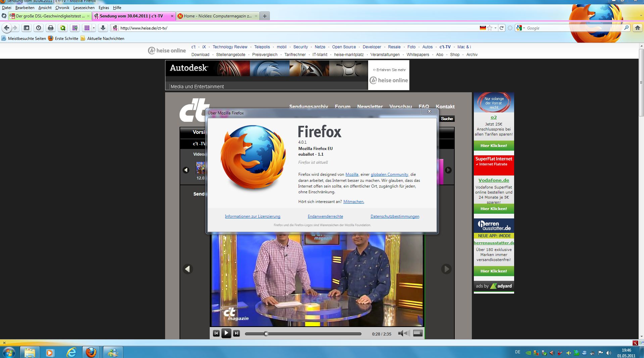Image resolution: width=644 pixels, height=358 pixels.
Task: Click the Print toolbar icon
Action: [51, 28]
